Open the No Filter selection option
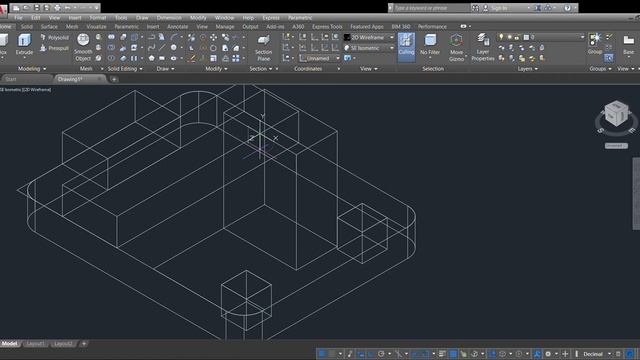640x360 pixels. pyautogui.click(x=430, y=45)
